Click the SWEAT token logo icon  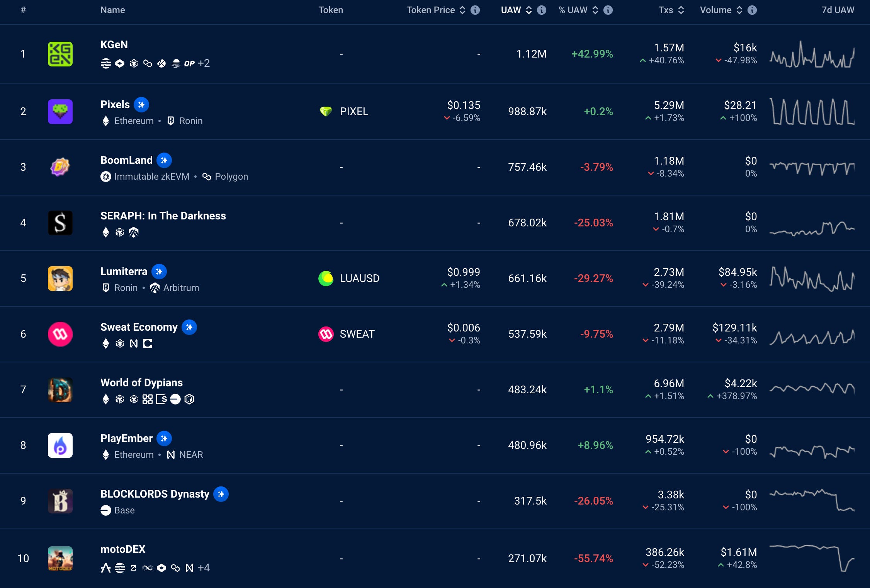[x=326, y=334]
